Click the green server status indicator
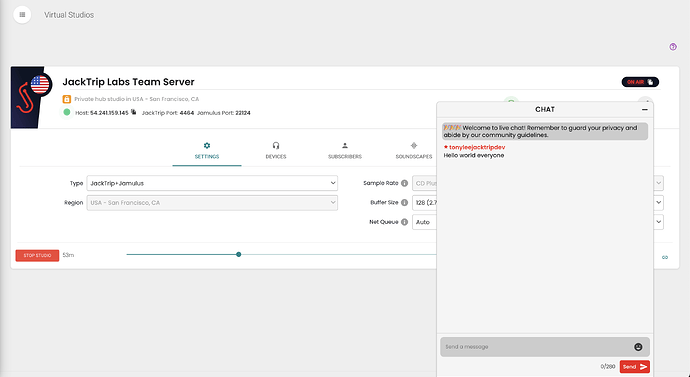Image resolution: width=690 pixels, height=377 pixels. pos(67,112)
